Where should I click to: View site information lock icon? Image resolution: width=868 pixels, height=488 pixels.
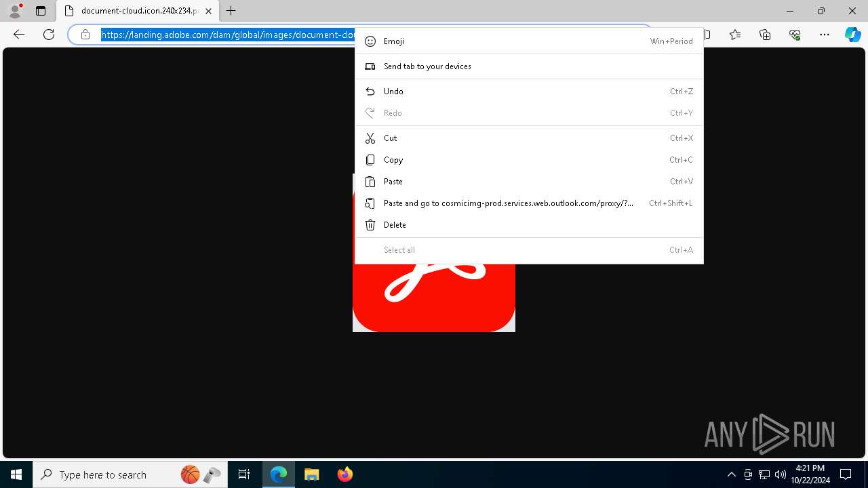pos(85,35)
